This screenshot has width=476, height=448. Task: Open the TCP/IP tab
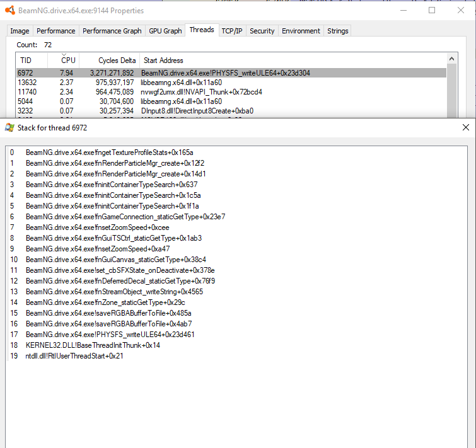click(232, 31)
